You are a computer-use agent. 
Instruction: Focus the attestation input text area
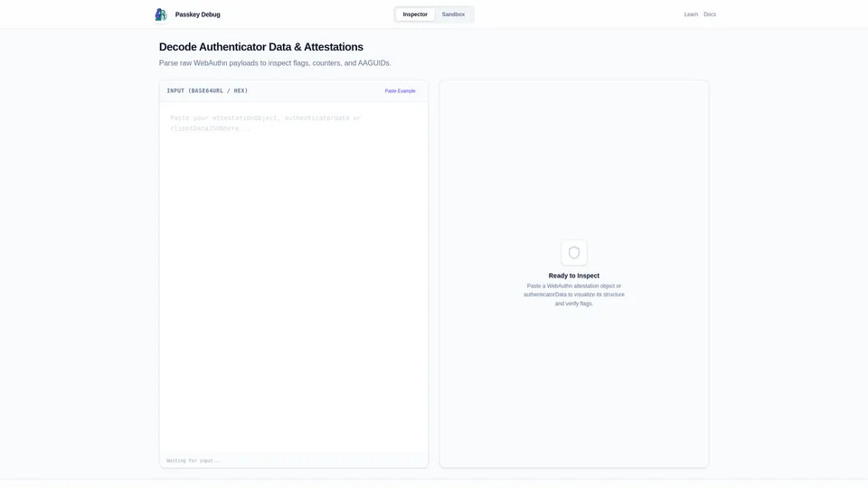click(293, 277)
